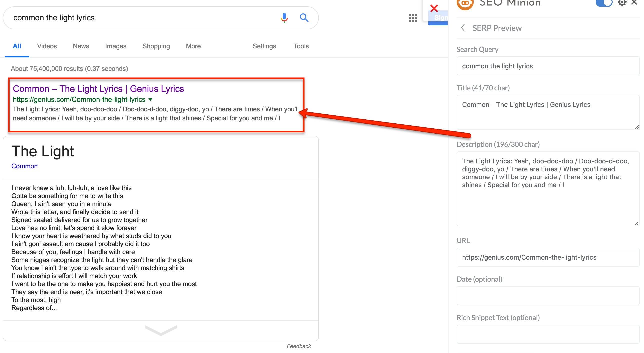
Task: Click the red X close icon
Action: [434, 9]
